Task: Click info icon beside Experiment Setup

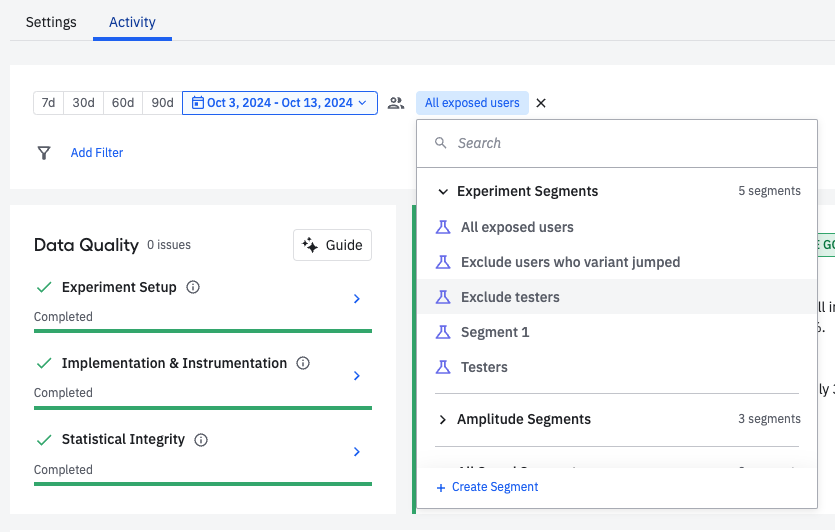Action: 194,287
